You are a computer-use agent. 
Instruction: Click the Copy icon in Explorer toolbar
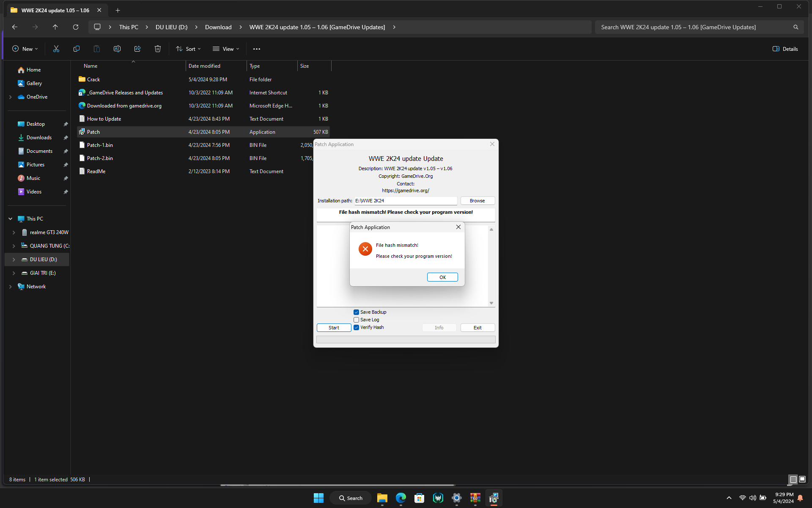point(77,49)
